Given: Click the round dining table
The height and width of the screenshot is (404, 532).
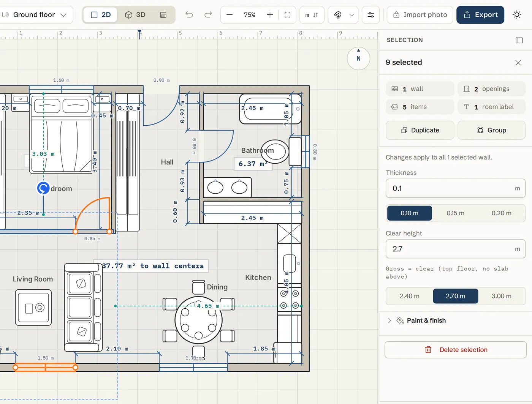Looking at the screenshot, I should coord(198,320).
